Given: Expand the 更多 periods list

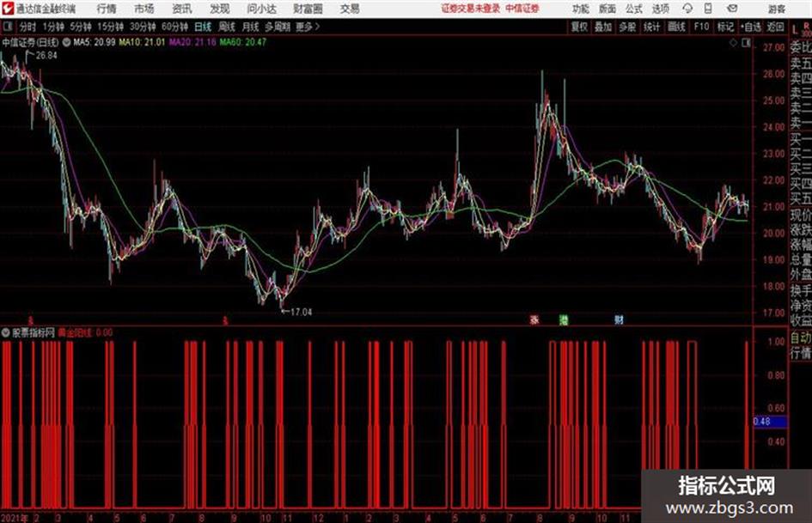Looking at the screenshot, I should point(308,27).
